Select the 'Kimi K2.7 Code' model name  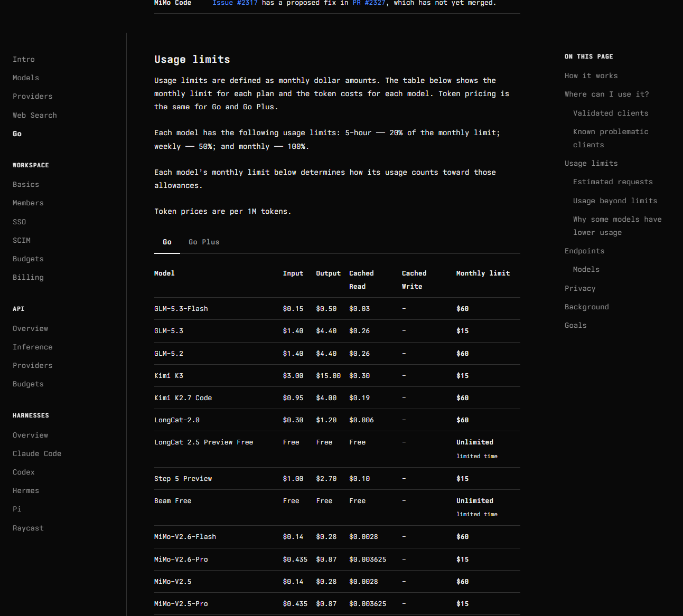tap(183, 397)
